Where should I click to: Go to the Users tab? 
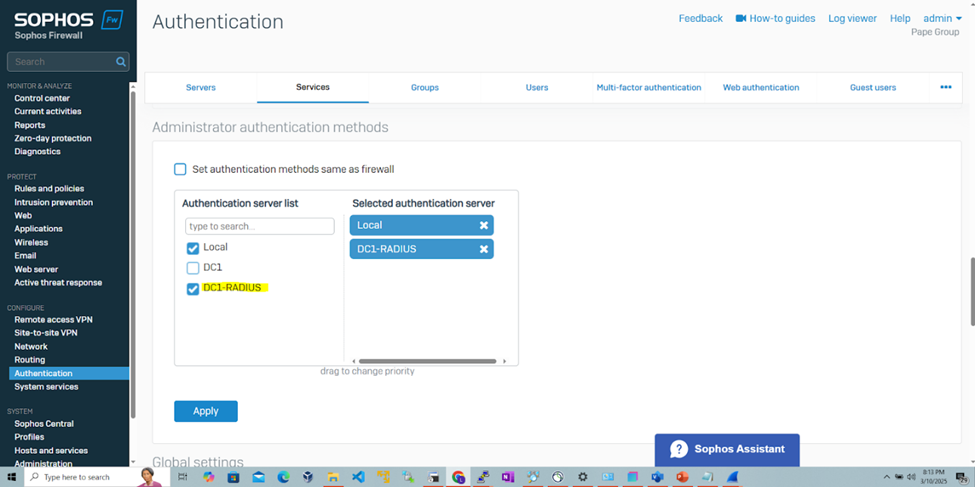537,87
